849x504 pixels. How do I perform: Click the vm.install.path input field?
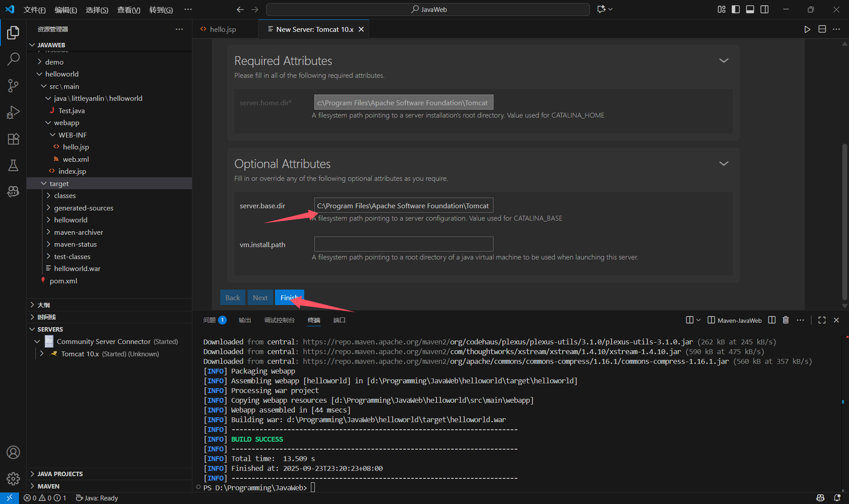[403, 244]
